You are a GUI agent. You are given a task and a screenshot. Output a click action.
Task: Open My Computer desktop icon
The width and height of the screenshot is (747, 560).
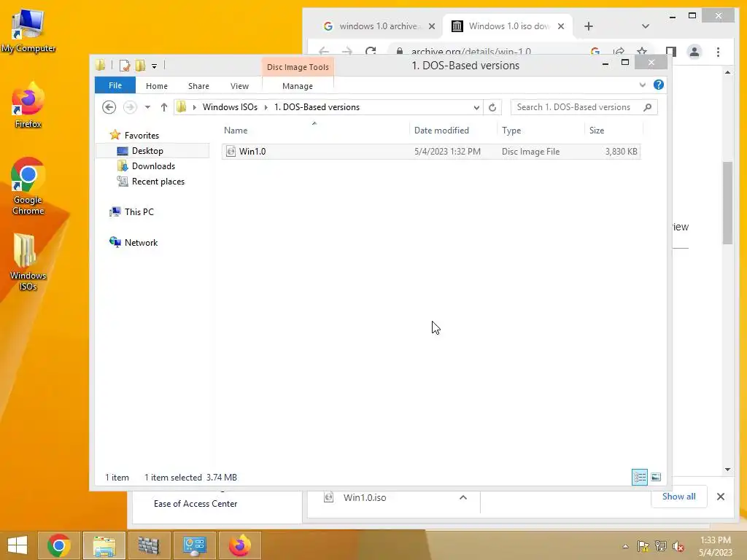click(x=28, y=31)
